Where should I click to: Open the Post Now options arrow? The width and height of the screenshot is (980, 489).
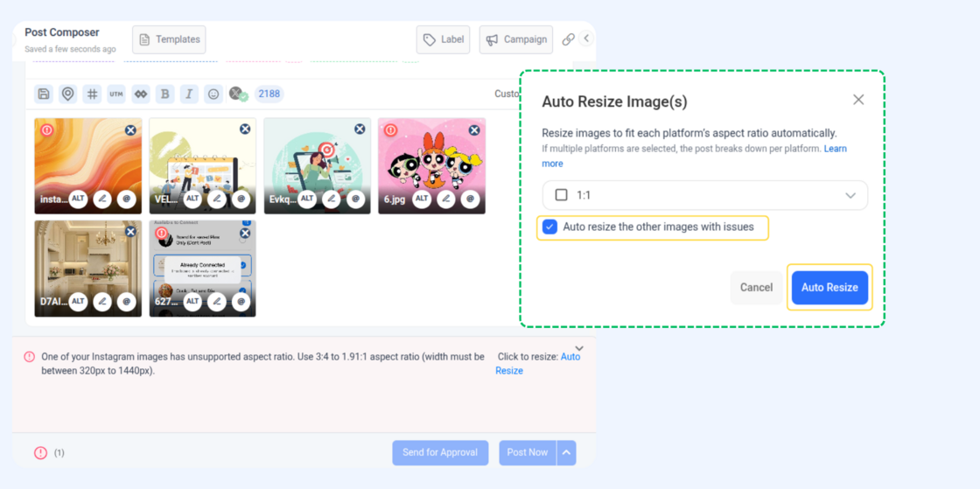pyautogui.click(x=567, y=452)
